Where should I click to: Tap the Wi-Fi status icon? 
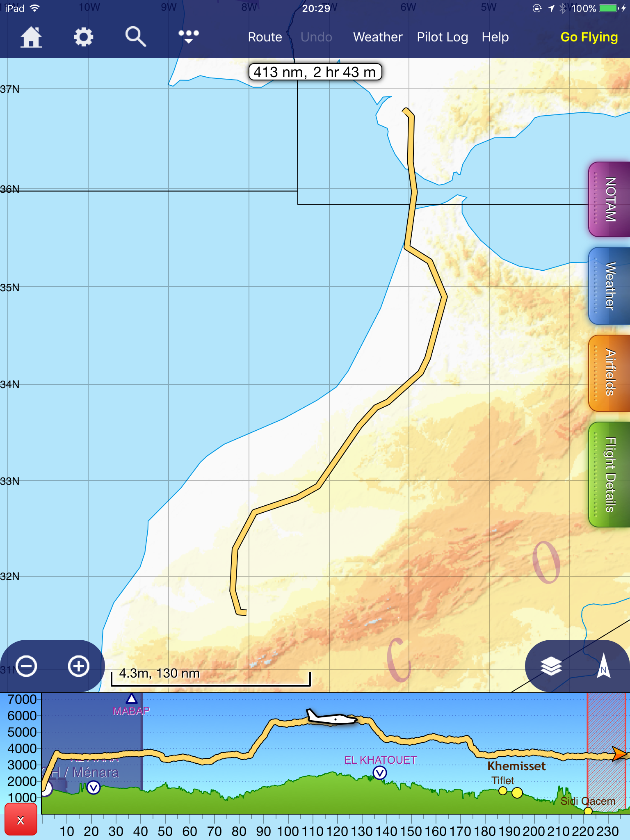point(34,8)
